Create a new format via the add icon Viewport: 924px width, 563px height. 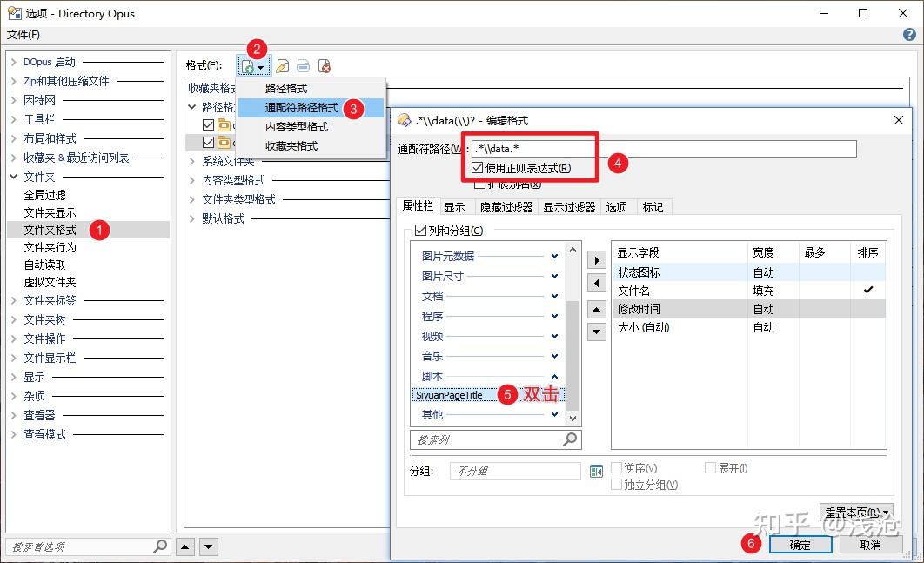click(248, 65)
